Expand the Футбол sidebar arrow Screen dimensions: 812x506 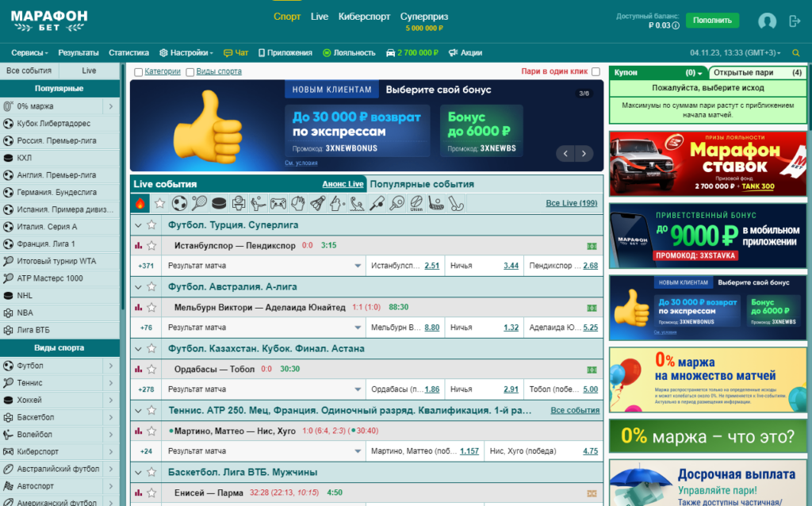[x=111, y=366]
